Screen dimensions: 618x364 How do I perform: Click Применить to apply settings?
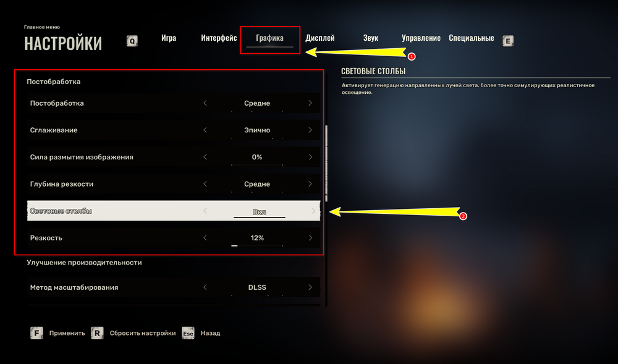tap(67, 333)
